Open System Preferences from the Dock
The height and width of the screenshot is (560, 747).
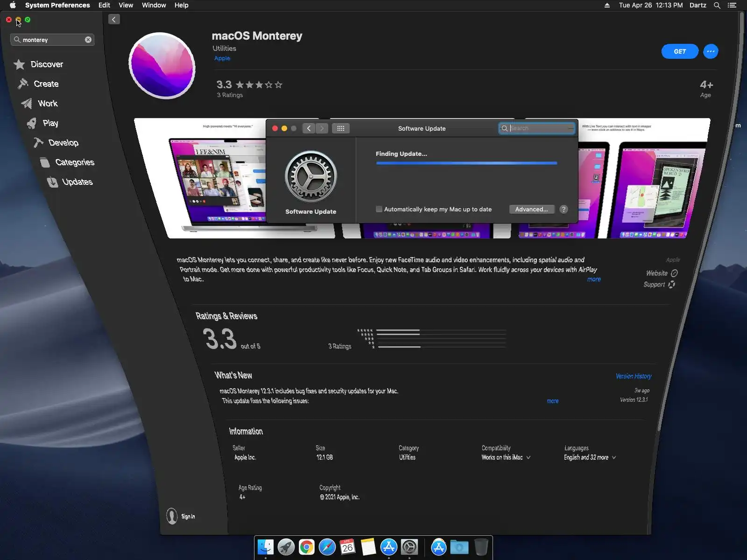coord(409,547)
